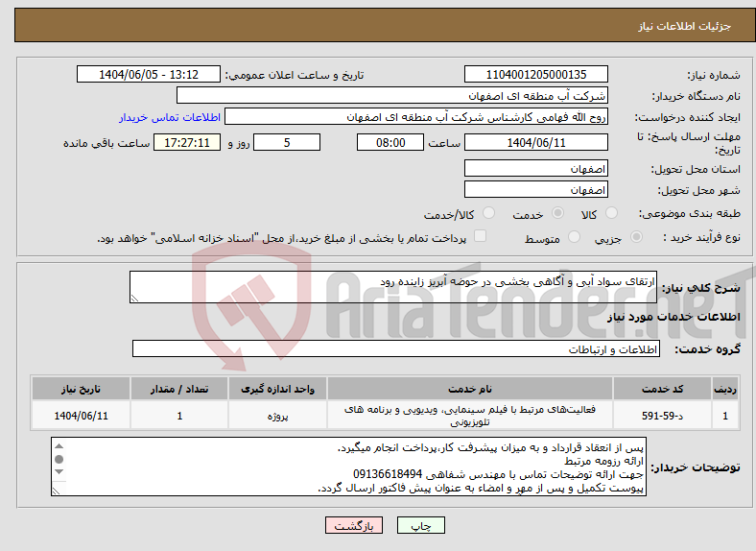This screenshot has height=551, width=756.
Task: Click the گروه خدمت field اطلاعات و ارتباطات
Action: pos(396,348)
